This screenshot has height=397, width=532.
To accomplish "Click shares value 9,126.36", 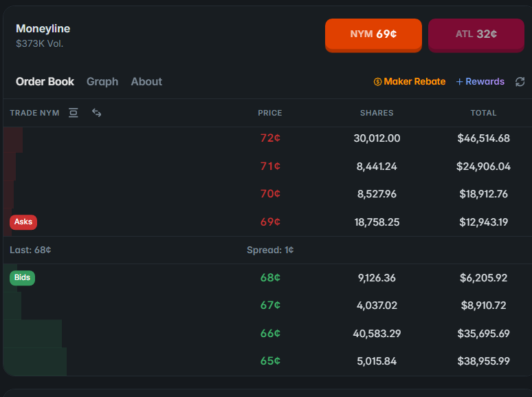I will 377,278.
